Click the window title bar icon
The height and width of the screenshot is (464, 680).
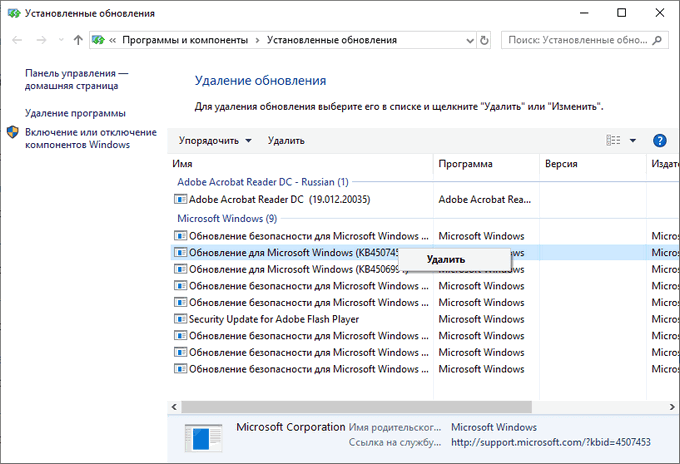pyautogui.click(x=14, y=13)
